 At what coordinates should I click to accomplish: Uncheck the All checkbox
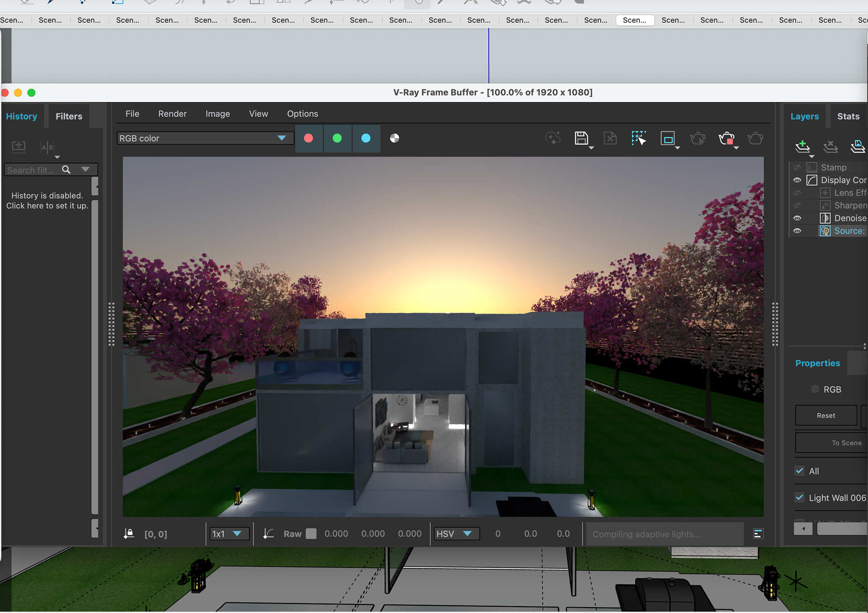[800, 471]
